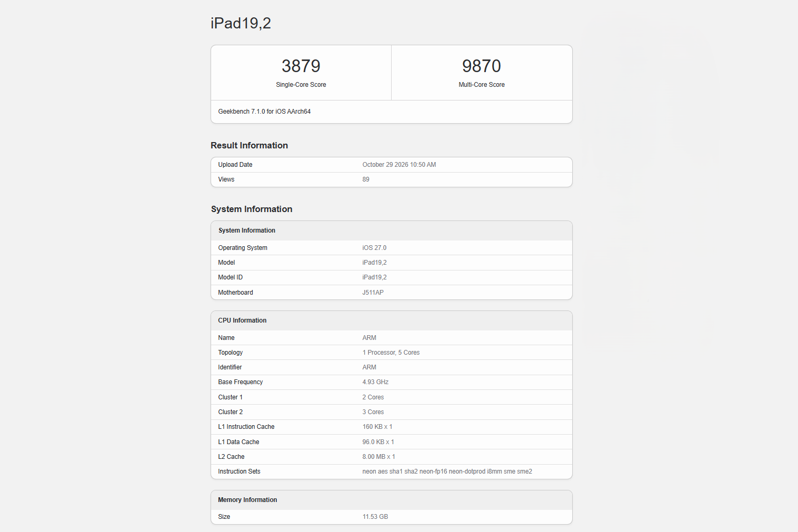Select the multi-core score 9870

click(482, 66)
